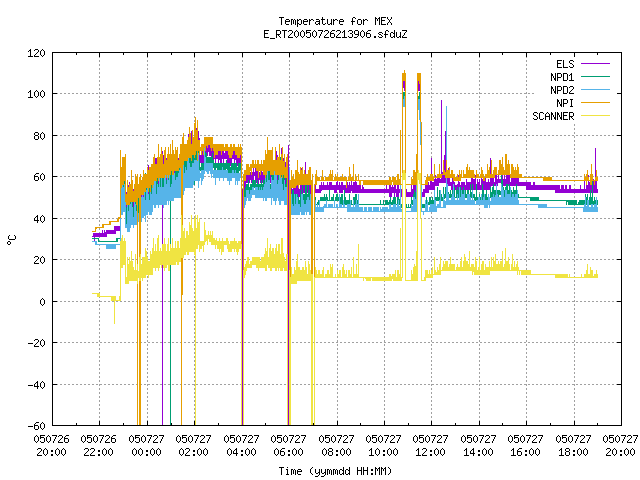
Task: Click the NPI legend label
Action: pyautogui.click(x=565, y=103)
